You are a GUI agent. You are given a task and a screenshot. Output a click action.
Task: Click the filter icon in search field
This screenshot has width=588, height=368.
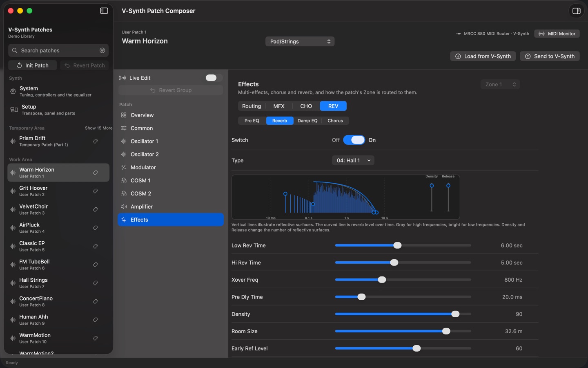(102, 50)
